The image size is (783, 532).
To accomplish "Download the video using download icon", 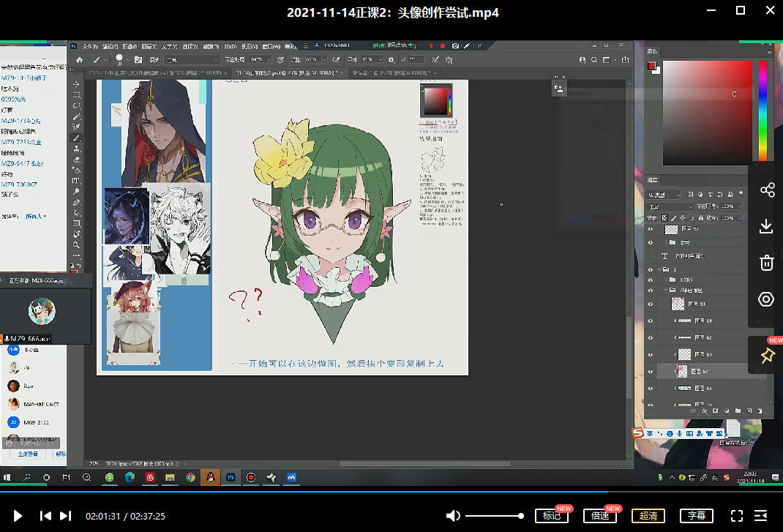I will pyautogui.click(x=766, y=227).
